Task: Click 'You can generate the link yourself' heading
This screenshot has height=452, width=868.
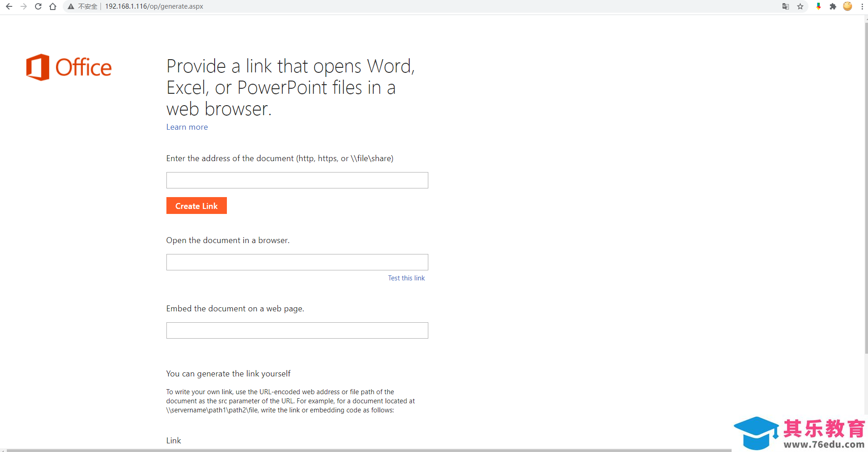Action: click(228, 374)
